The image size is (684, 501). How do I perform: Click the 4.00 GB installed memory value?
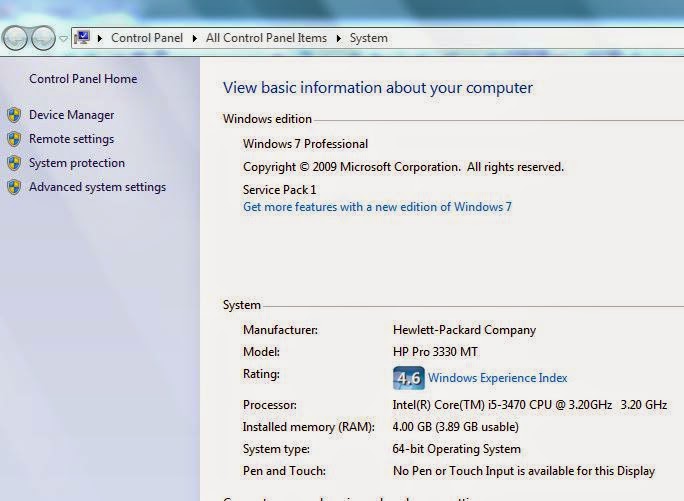point(455,427)
